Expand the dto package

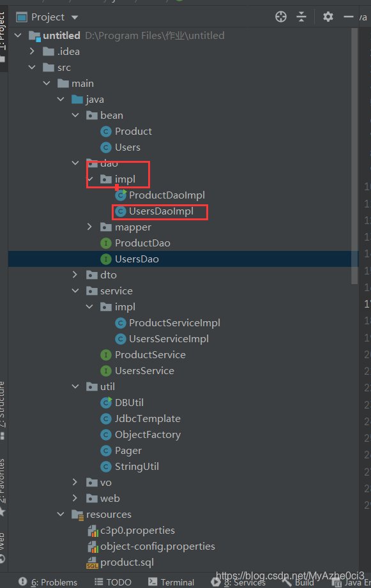tap(75, 275)
